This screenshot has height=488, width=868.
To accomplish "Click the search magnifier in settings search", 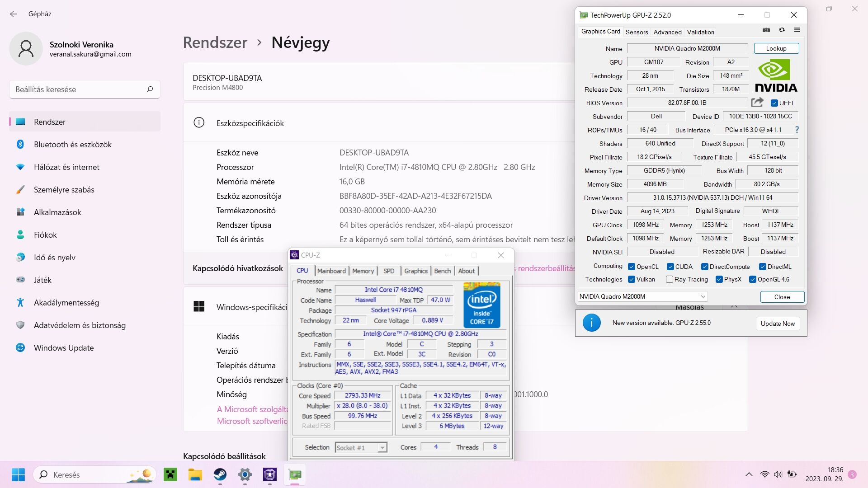I will pos(150,89).
